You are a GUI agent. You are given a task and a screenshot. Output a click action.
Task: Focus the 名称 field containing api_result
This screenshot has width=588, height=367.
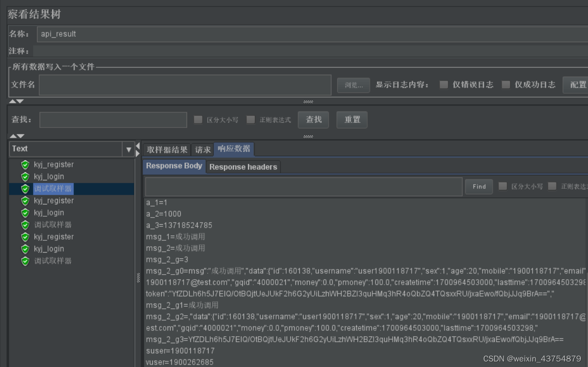(x=312, y=34)
